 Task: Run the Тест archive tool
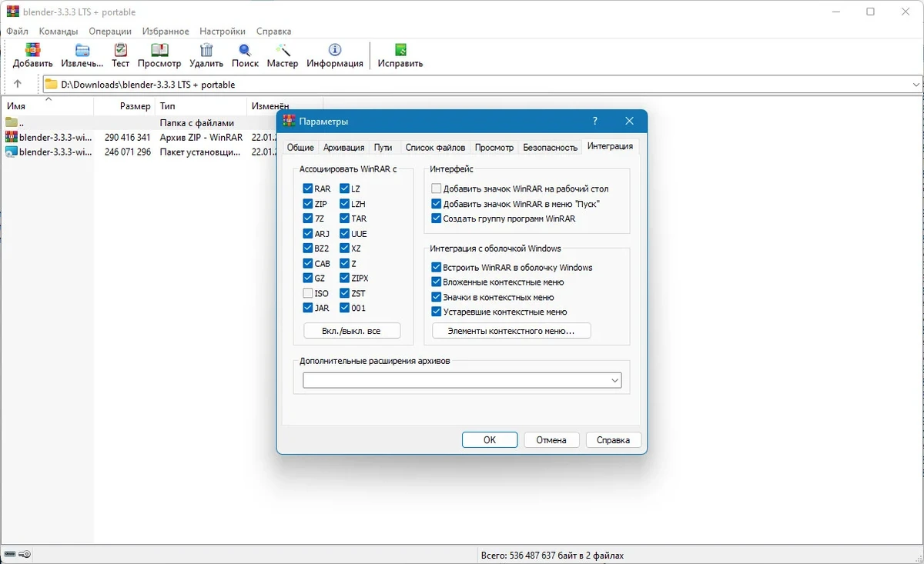click(121, 51)
